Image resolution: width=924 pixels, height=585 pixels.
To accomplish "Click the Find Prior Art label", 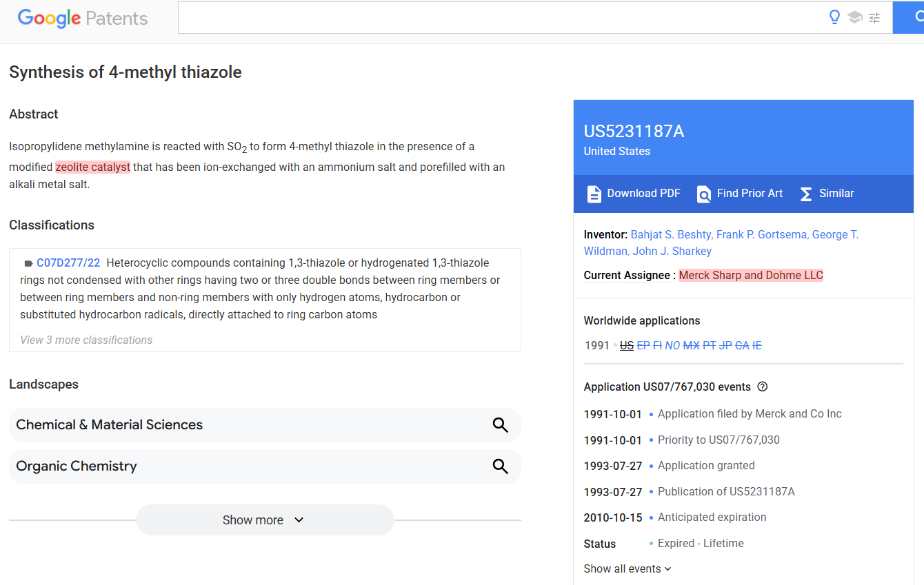I will 750,194.
